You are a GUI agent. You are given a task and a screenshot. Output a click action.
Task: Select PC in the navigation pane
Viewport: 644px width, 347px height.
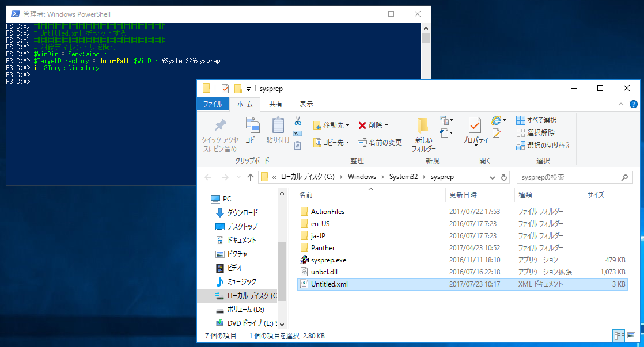pyautogui.click(x=221, y=199)
